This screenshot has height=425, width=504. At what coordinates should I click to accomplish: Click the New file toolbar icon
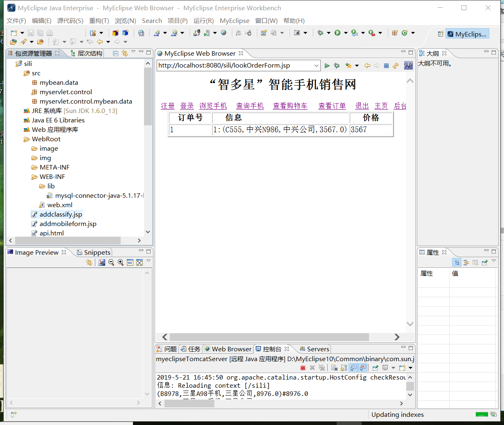click(x=14, y=33)
